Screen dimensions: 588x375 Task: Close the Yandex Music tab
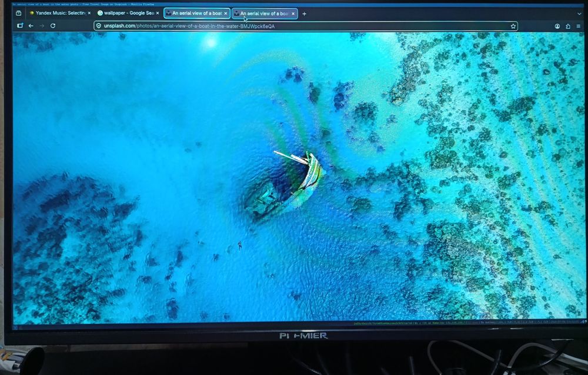coord(89,13)
